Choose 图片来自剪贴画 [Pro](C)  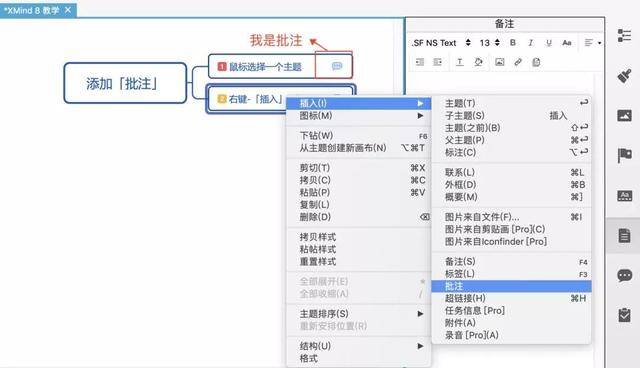pyautogui.click(x=511, y=229)
